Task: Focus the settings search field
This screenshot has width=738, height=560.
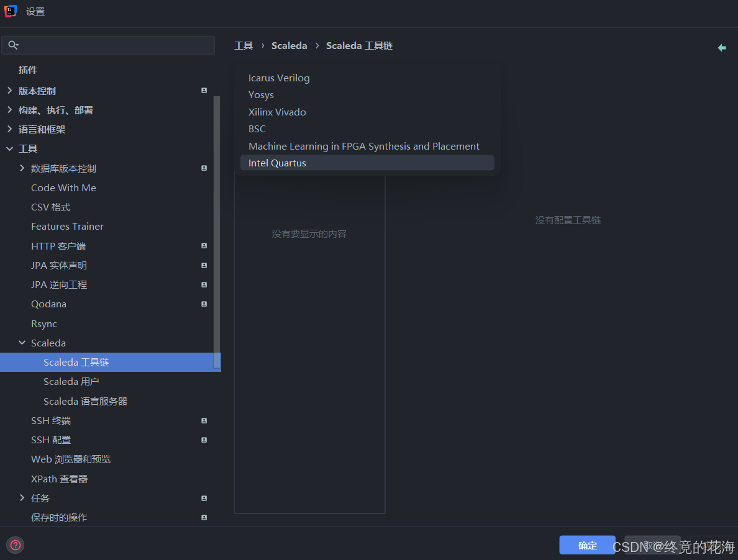Action: click(108, 45)
